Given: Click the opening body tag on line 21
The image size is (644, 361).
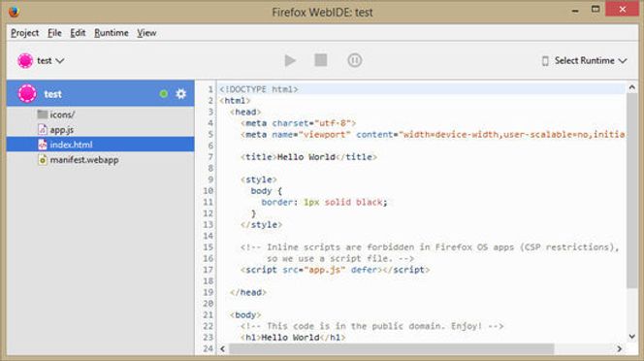Looking at the screenshot, I should 245,315.
